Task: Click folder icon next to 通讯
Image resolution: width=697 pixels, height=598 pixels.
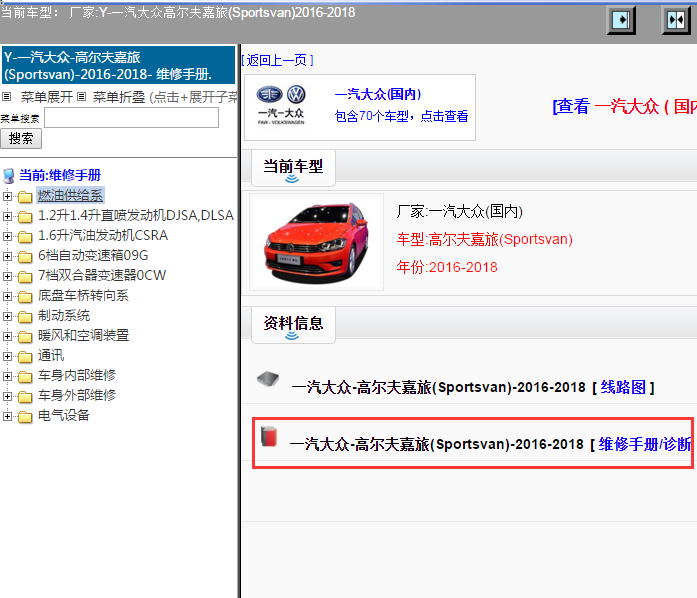Action: pos(25,356)
